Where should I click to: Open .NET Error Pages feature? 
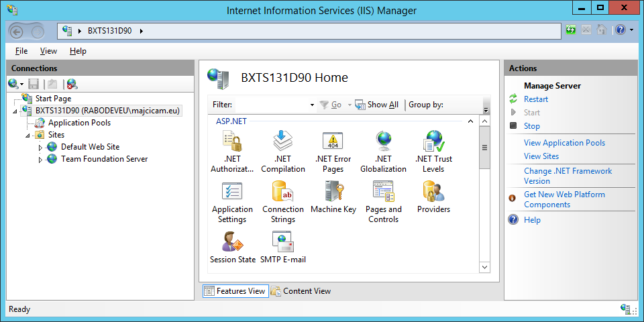pyautogui.click(x=333, y=151)
